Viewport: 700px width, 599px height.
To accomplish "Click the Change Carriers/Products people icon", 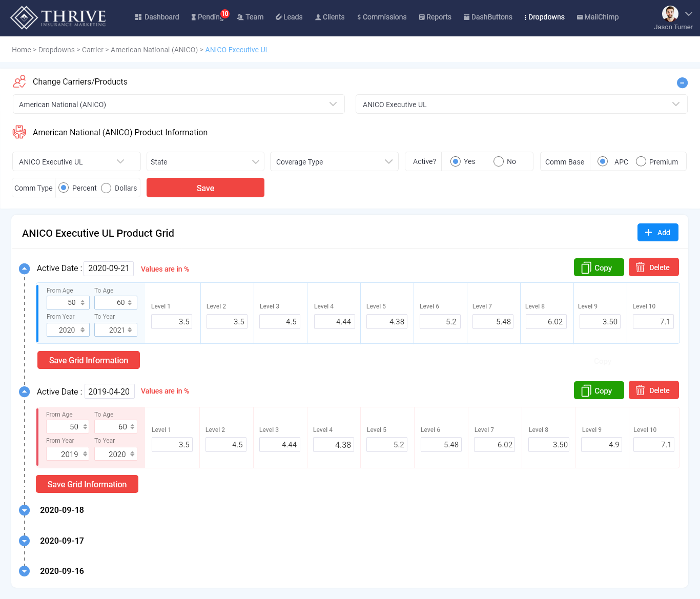I will point(19,81).
